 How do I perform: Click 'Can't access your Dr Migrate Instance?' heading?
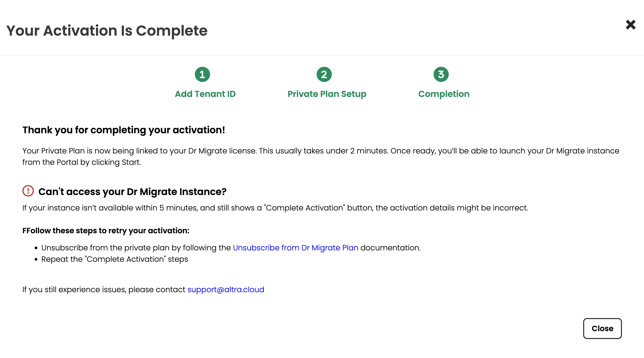132,192
